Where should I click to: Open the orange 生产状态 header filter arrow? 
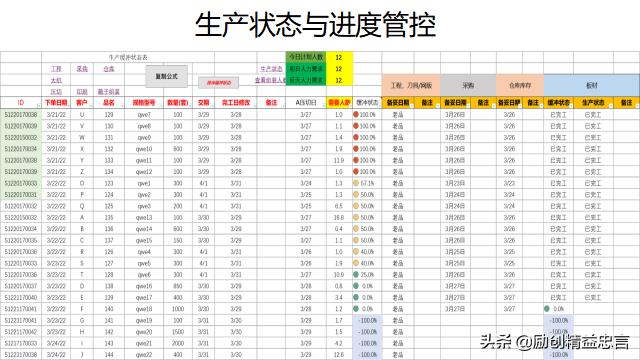pos(611,106)
